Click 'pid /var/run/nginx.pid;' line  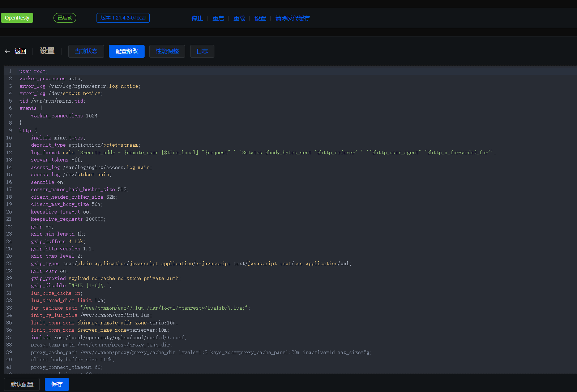(52, 101)
